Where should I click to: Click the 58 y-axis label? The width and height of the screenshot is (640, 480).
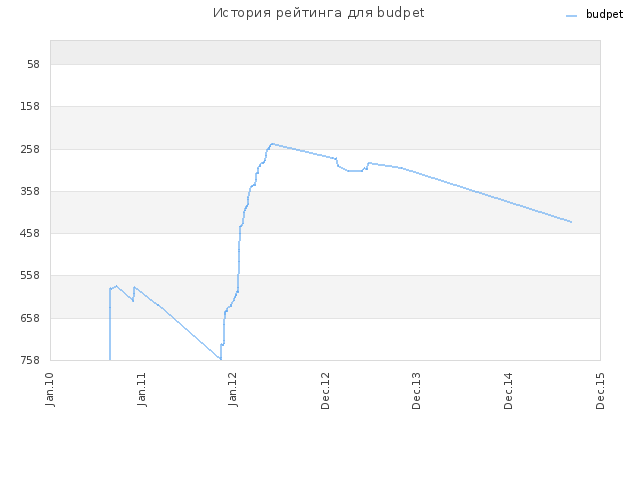click(33, 64)
